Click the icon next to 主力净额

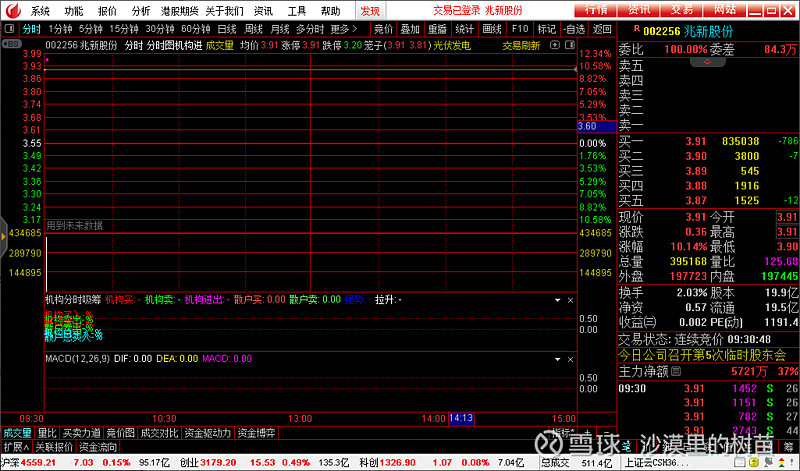tap(676, 371)
